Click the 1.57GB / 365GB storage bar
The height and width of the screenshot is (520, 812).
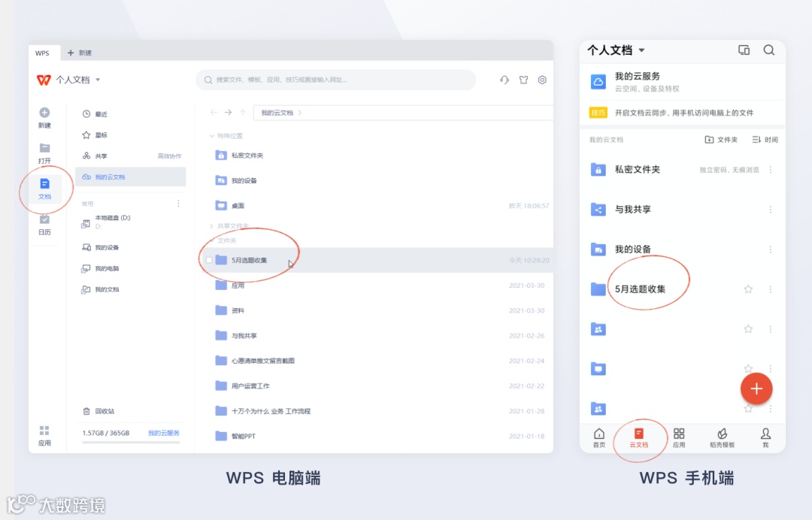[x=131, y=443]
